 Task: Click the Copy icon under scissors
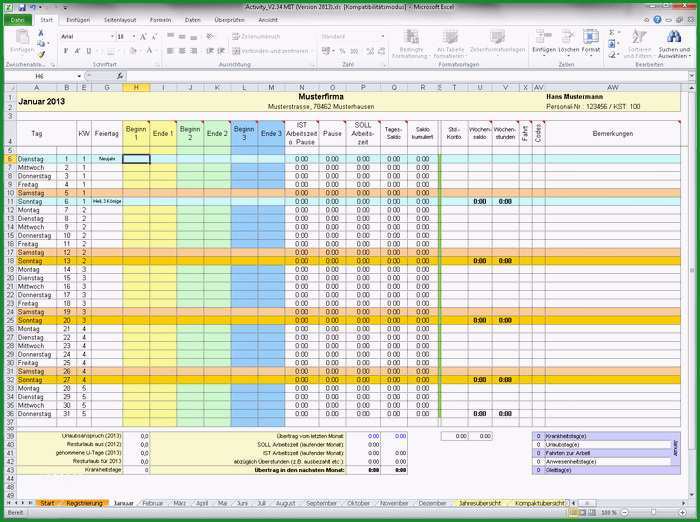(x=41, y=43)
